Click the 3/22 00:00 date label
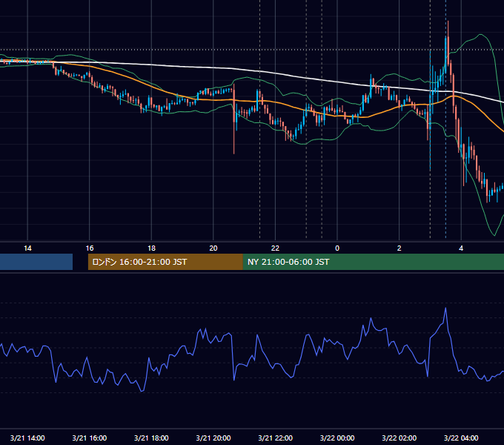 [337, 438]
